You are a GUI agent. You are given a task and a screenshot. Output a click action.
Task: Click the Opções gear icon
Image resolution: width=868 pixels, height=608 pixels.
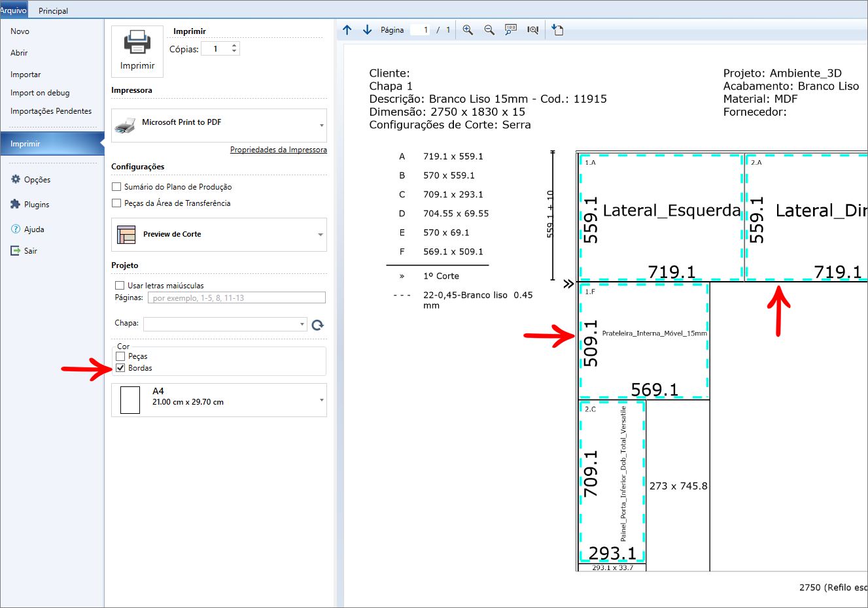pos(16,179)
